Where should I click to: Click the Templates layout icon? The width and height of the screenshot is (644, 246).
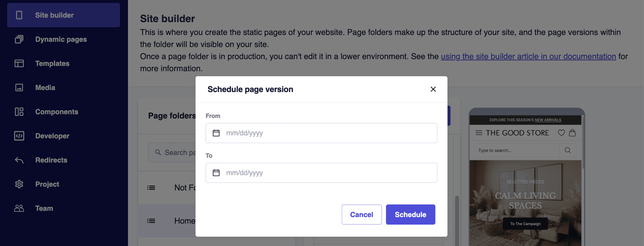tap(19, 64)
